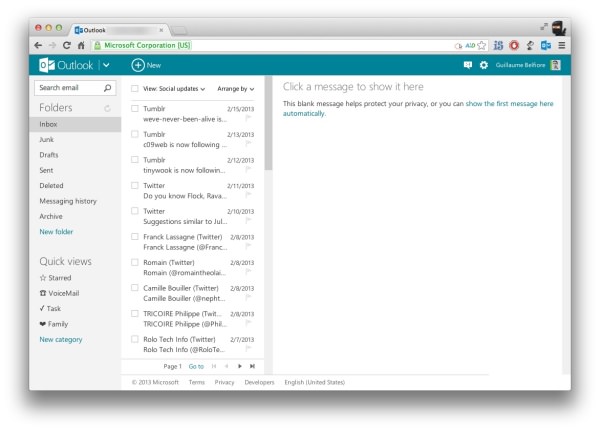The width and height of the screenshot is (600, 431).
Task: Open the messaging chat icon in header
Action: coord(468,65)
